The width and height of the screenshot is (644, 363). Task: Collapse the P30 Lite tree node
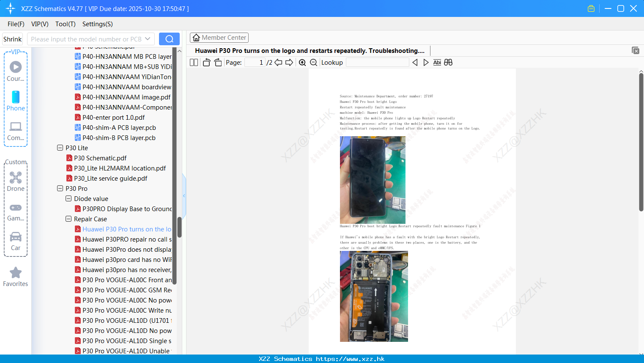[60, 148]
